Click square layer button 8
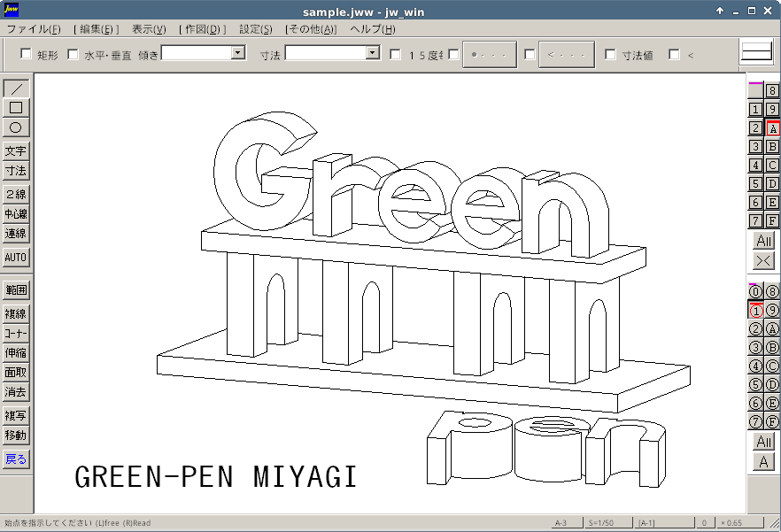 tap(772, 90)
